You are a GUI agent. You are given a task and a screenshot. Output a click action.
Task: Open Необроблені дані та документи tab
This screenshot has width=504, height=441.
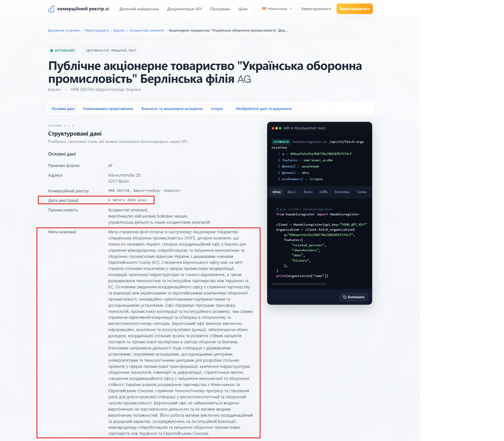click(x=263, y=108)
